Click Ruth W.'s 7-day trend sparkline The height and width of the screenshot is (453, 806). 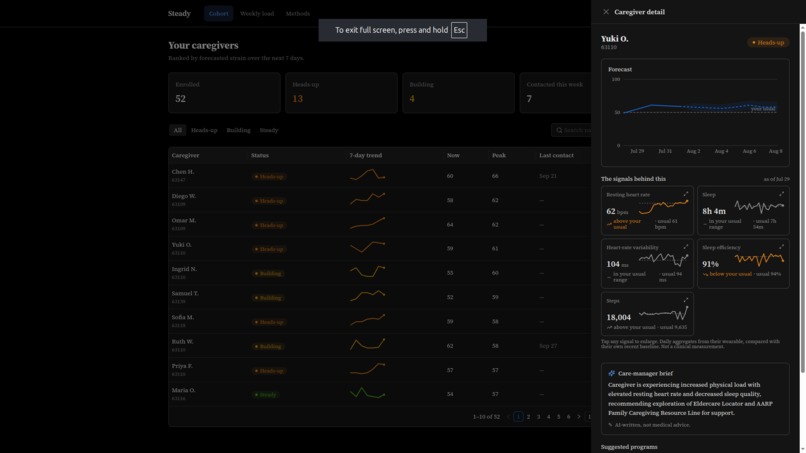[x=368, y=345]
